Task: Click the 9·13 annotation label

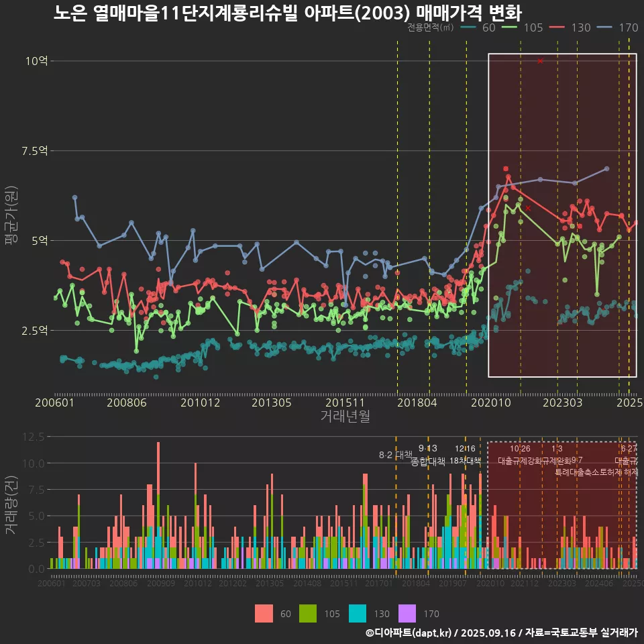Action: 427,448
